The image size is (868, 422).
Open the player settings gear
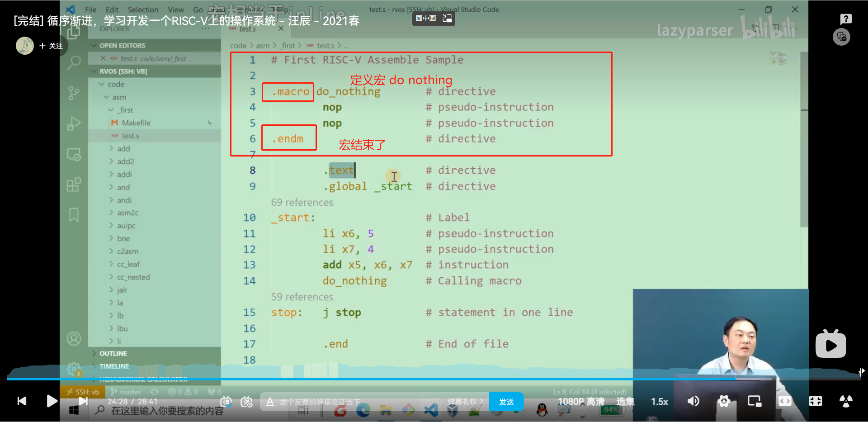click(x=724, y=401)
